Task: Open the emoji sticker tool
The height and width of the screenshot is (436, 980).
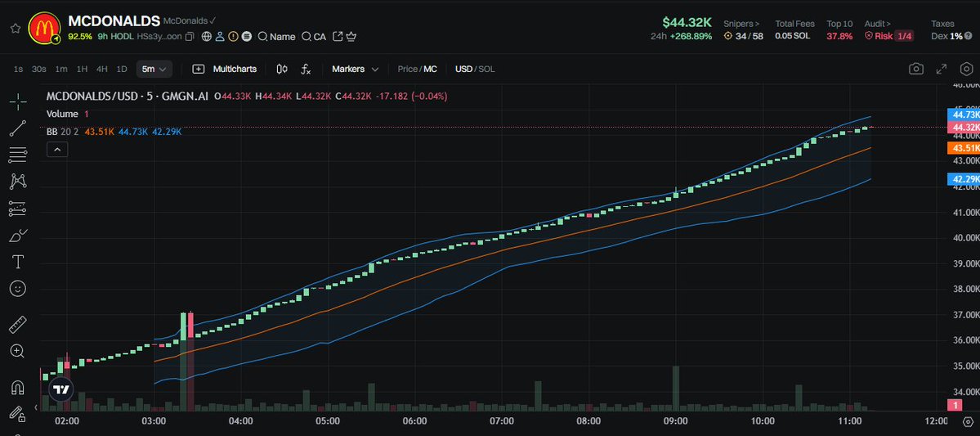Action: click(17, 289)
